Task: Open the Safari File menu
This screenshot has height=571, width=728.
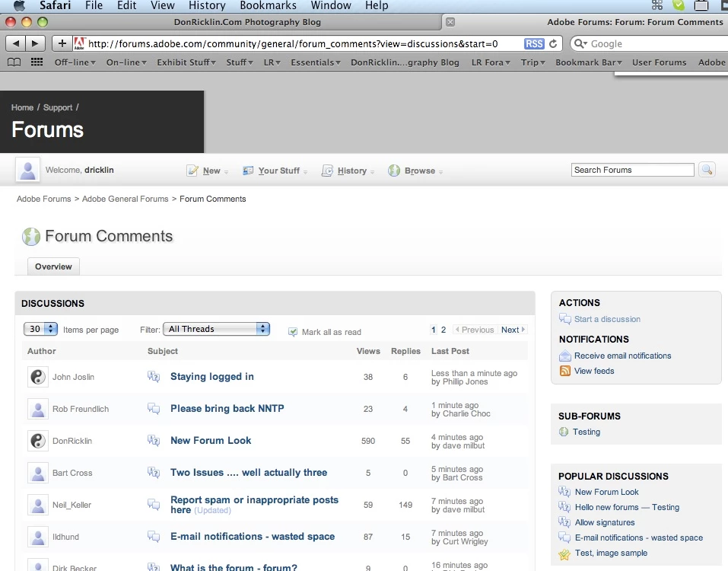Action: coord(94,5)
